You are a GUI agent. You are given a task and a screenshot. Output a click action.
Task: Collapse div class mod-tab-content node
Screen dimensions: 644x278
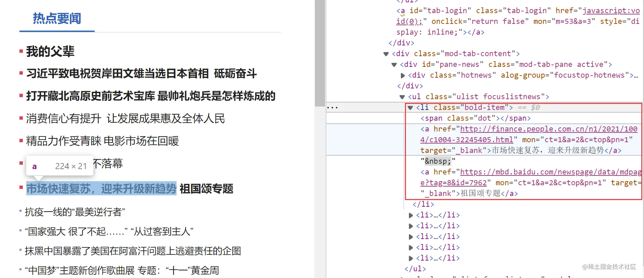[386, 54]
